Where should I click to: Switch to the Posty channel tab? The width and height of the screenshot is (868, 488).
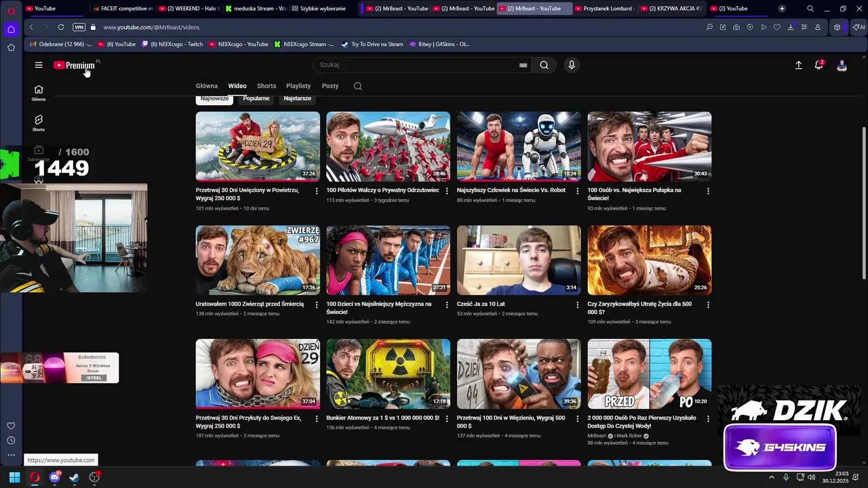330,86
